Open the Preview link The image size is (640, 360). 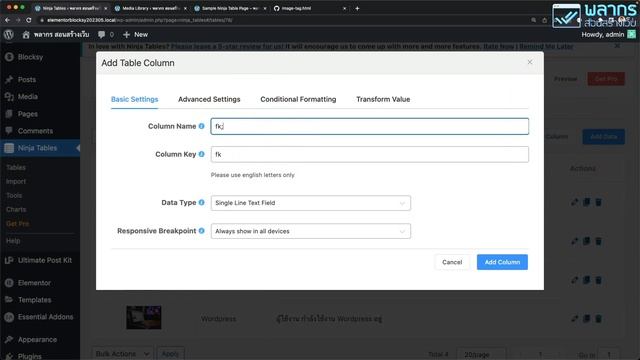tap(565, 79)
